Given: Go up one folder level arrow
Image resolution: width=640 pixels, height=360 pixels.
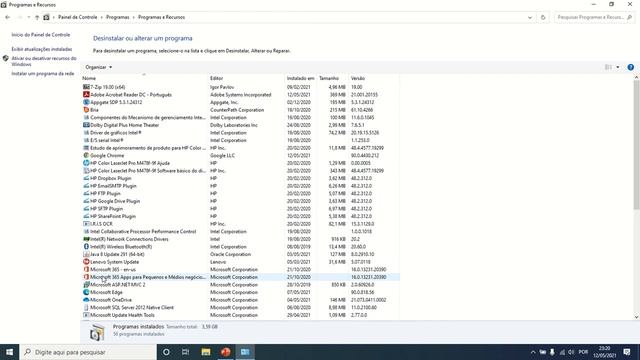Looking at the screenshot, I should pyautogui.click(x=37, y=17).
